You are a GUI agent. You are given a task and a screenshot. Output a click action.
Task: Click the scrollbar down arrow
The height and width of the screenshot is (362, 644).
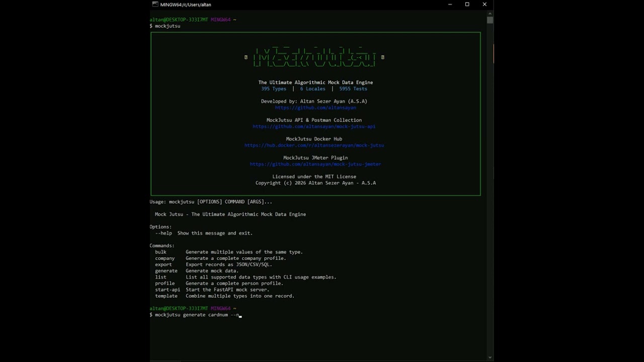pos(490,357)
